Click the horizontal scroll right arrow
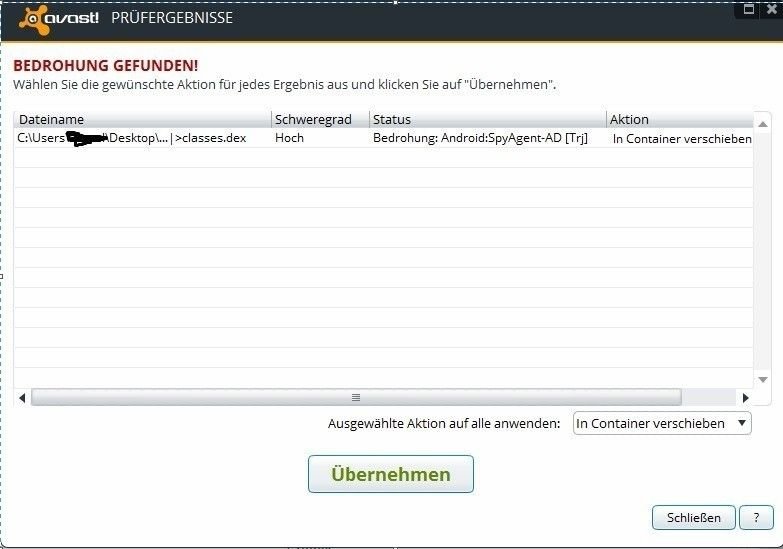This screenshot has width=783, height=549. (746, 398)
